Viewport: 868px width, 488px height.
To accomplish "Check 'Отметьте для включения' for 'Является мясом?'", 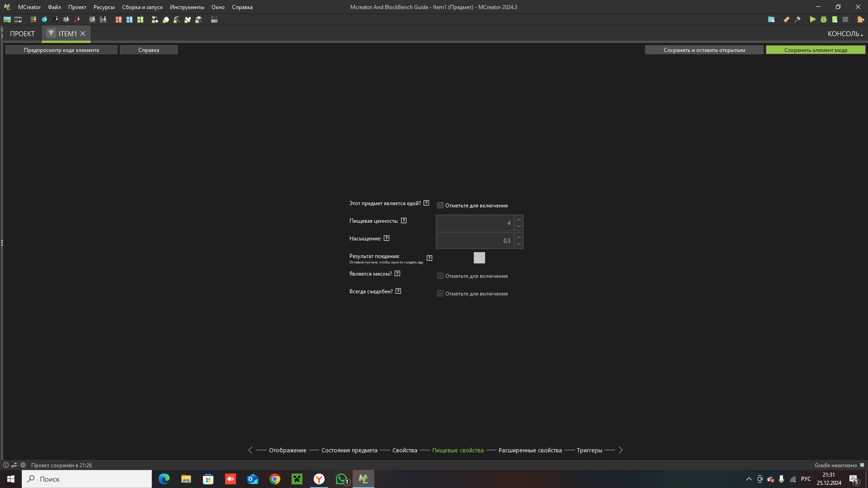I will [x=440, y=275].
